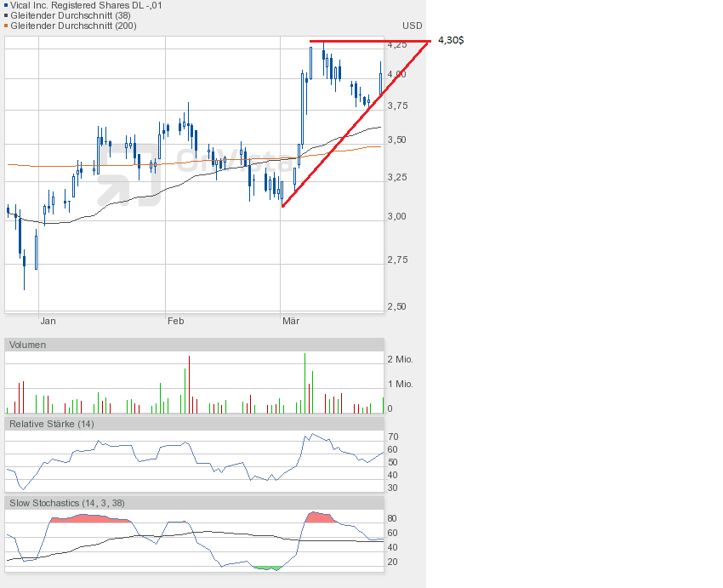Screen dimensions: 723x588
Task: Jump to the Mär marker on the time axis
Action: (291, 321)
